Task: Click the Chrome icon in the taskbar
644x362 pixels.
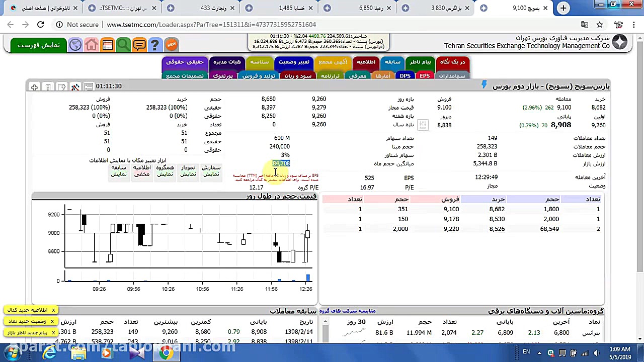Action: pyautogui.click(x=166, y=353)
